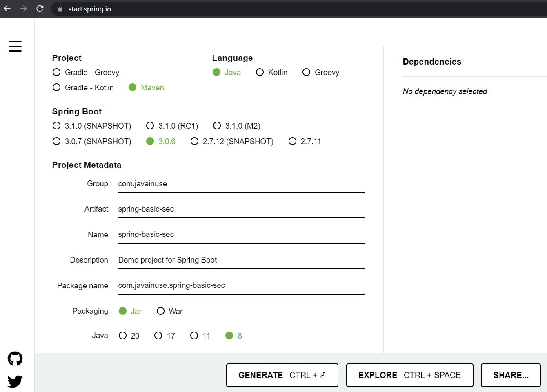
Task: Select Spring Boot 3.0.6
Action: 161,141
